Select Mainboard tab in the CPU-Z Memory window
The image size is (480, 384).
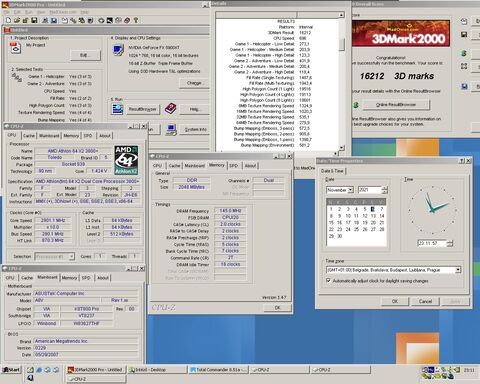(195, 165)
